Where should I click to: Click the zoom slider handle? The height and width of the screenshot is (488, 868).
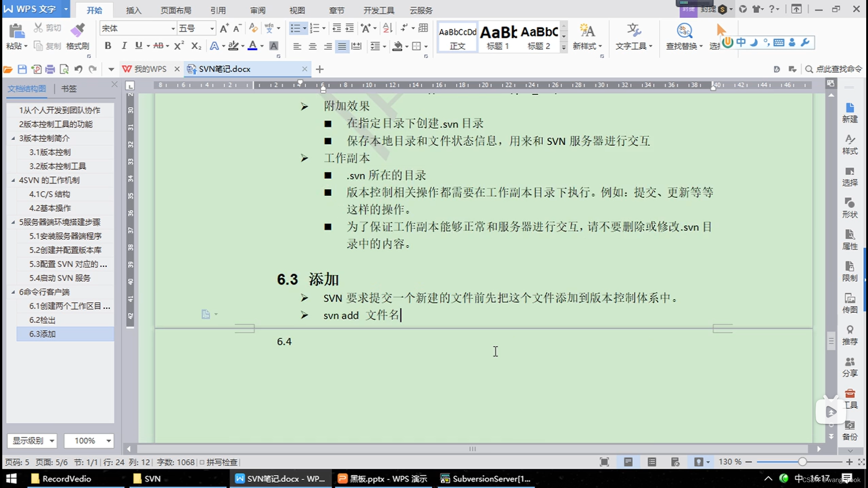click(802, 462)
